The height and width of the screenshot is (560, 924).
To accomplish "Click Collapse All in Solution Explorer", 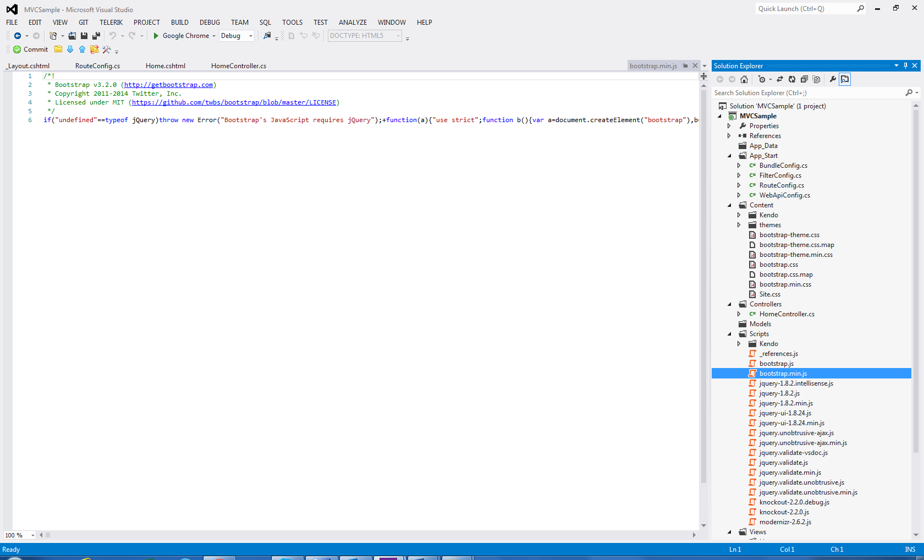I will coord(804,79).
